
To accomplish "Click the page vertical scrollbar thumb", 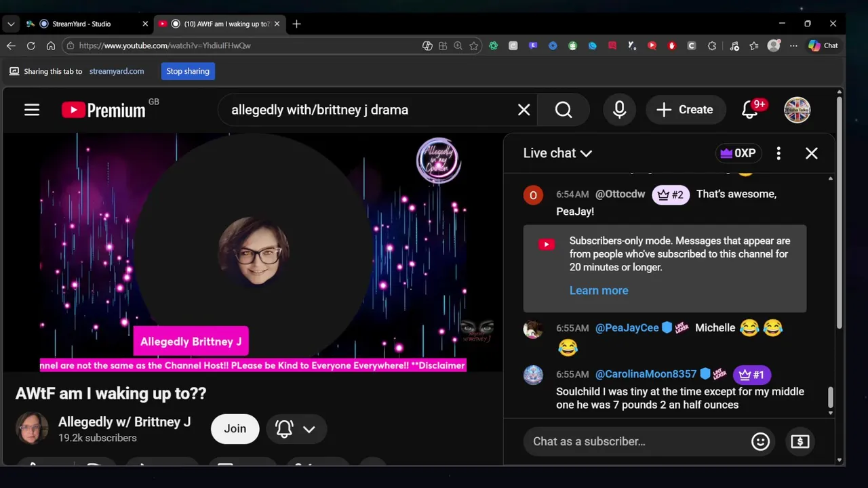I will coord(840,213).
